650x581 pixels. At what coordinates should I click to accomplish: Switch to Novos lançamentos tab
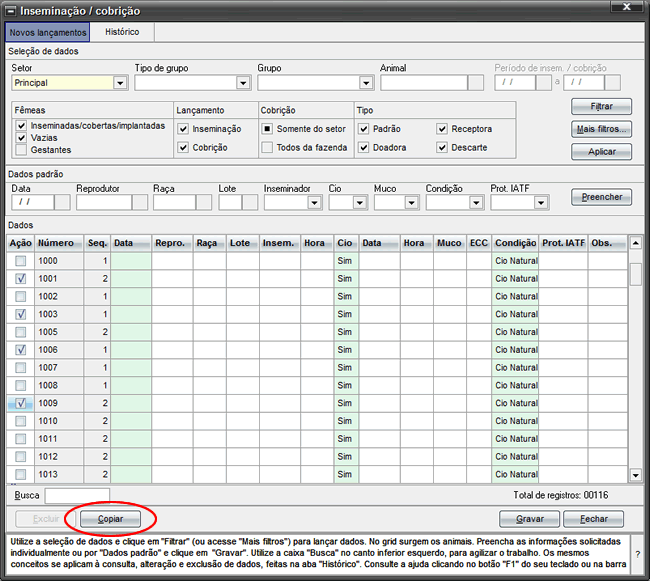click(48, 32)
